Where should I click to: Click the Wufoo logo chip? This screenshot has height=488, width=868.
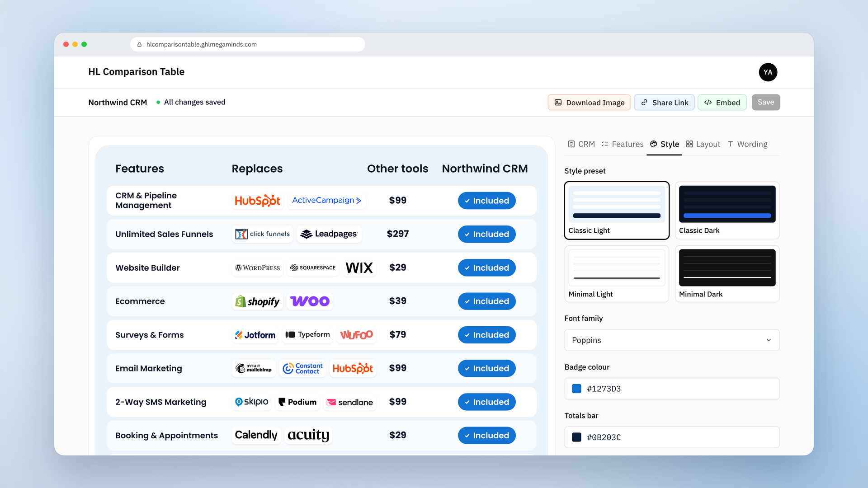pyautogui.click(x=356, y=335)
